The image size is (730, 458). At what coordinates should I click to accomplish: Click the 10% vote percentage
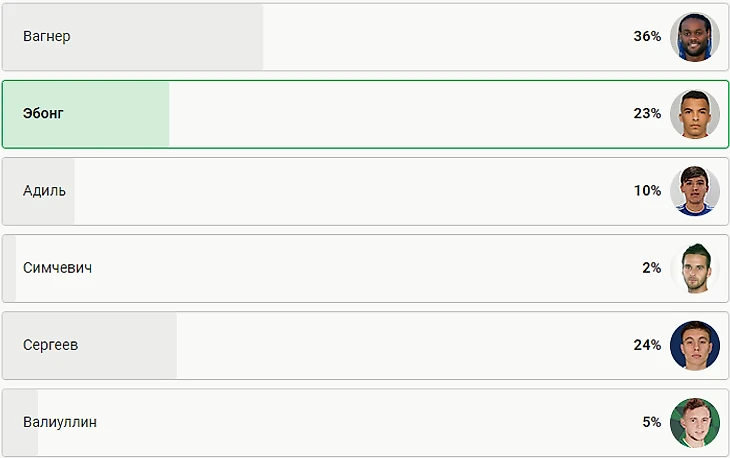tap(647, 191)
